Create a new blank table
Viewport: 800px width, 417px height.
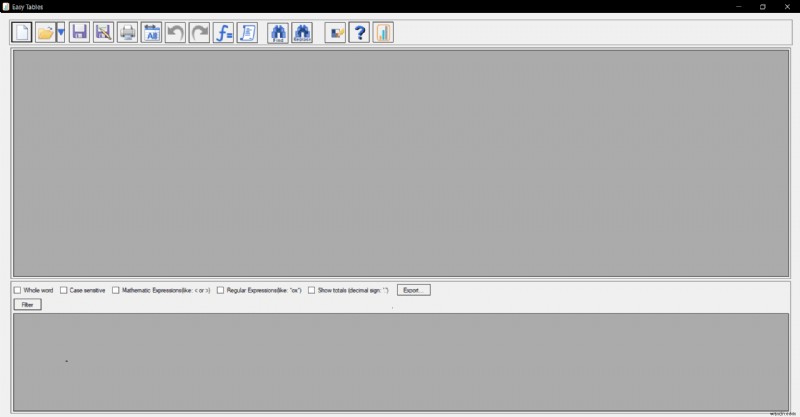point(21,33)
